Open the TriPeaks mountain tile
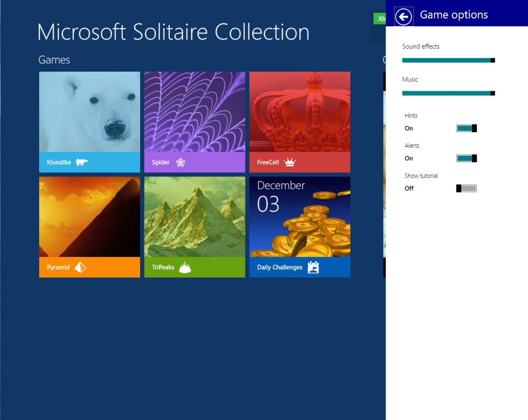 (194, 227)
